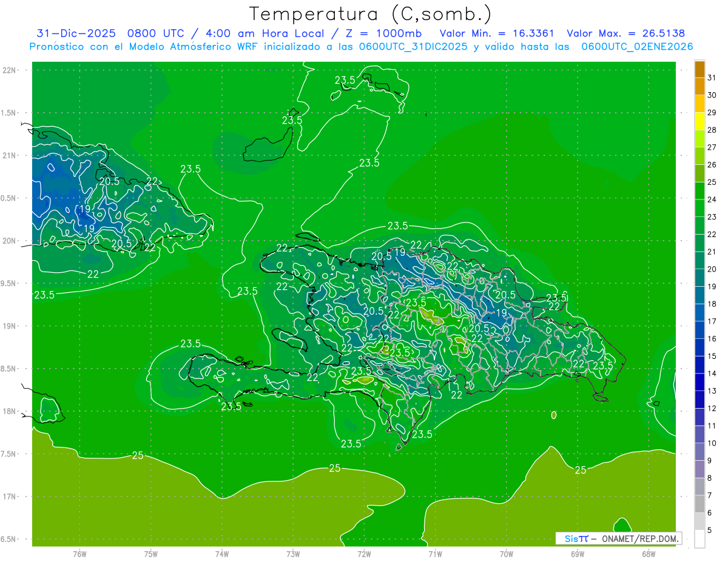728x562 pixels.
Task: Click the "75W" longitude axis label
Action: click(x=151, y=554)
